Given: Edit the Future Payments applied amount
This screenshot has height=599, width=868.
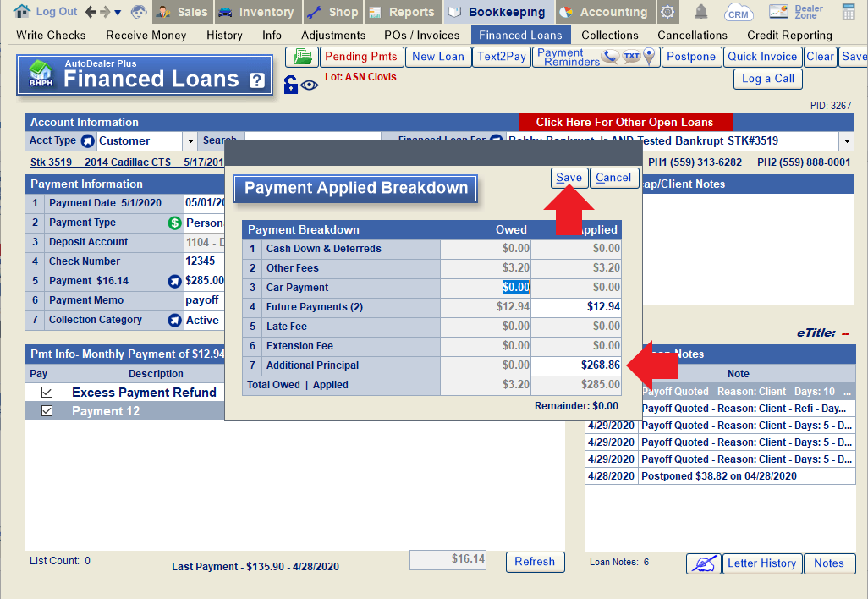Looking at the screenshot, I should point(576,307).
